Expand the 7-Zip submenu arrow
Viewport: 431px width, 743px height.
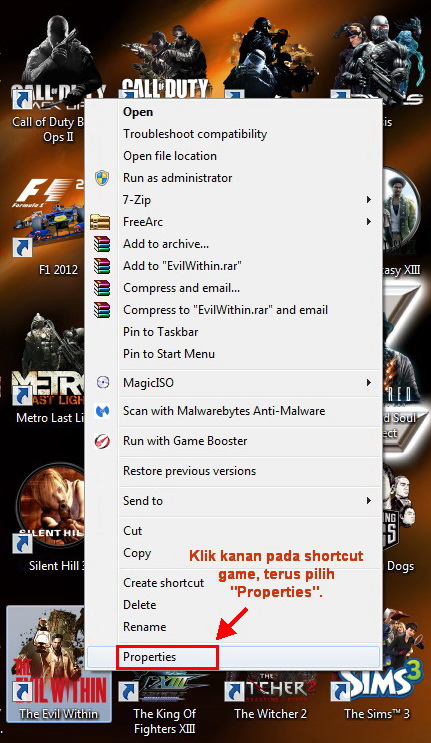(x=368, y=199)
